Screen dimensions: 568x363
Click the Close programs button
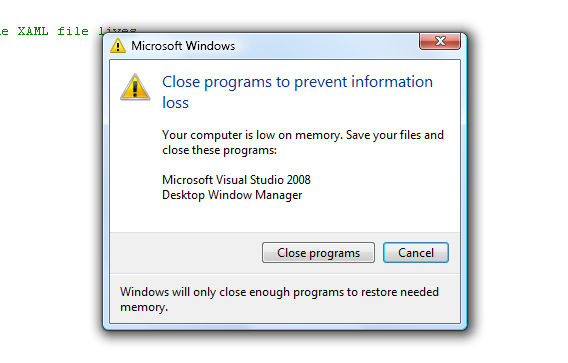coord(318,253)
